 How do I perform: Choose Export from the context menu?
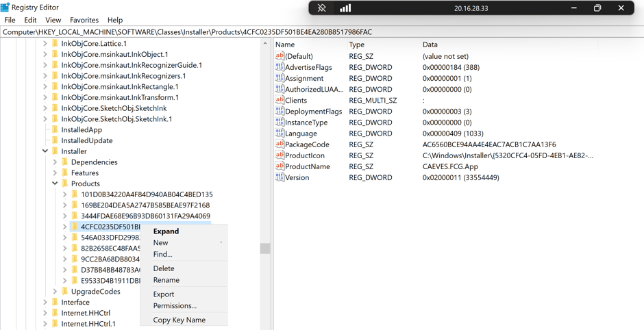click(164, 294)
